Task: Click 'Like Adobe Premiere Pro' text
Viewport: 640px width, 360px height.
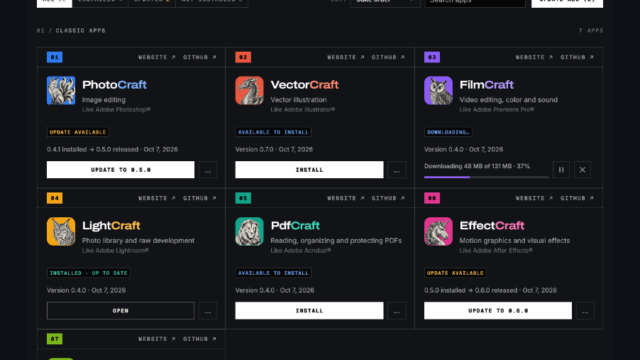Action: pyautogui.click(x=497, y=110)
